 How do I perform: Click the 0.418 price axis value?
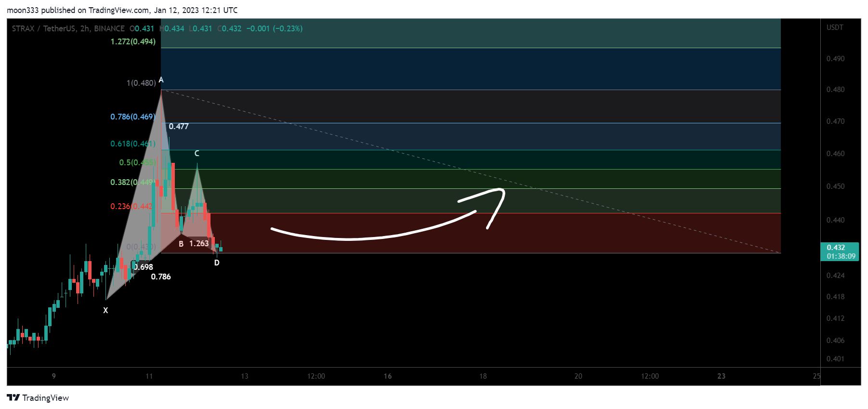835,297
